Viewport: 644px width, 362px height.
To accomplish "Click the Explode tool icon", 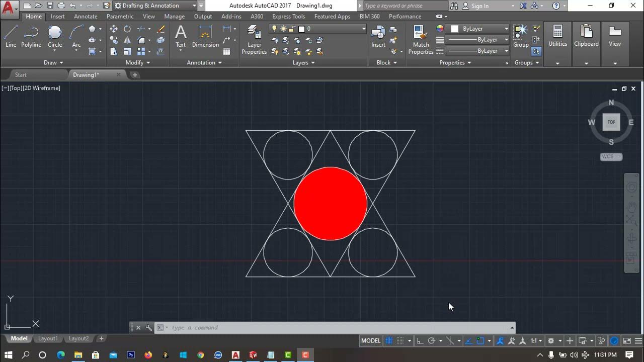I will pyautogui.click(x=160, y=40).
